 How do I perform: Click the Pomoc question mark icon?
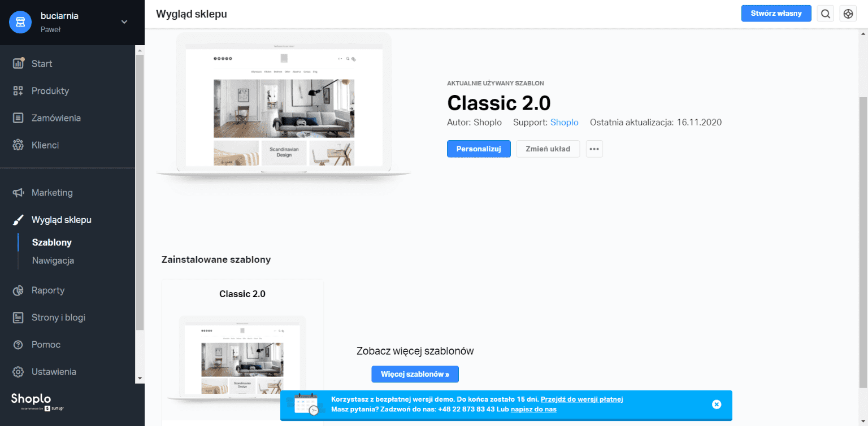(18, 345)
